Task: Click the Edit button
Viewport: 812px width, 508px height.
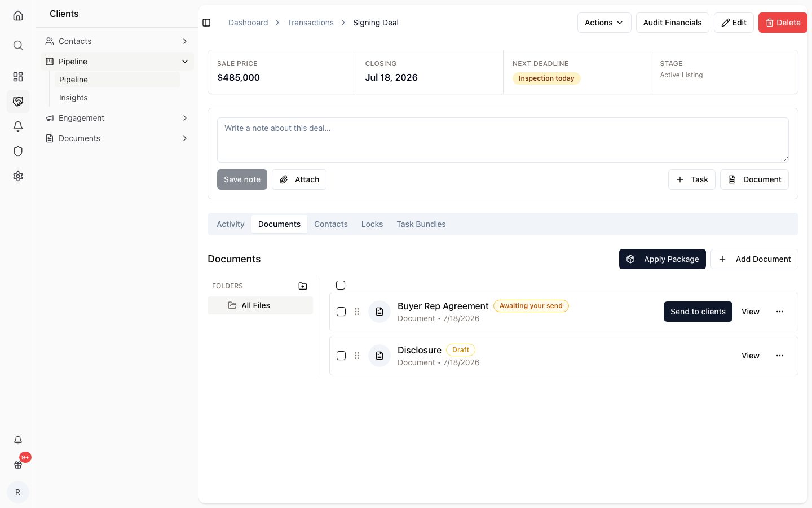Action: (x=734, y=23)
